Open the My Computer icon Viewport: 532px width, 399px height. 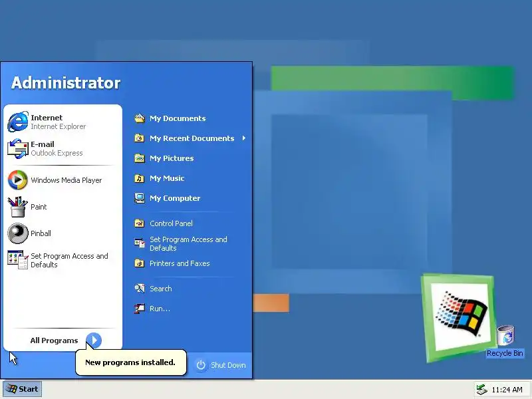pyautogui.click(x=140, y=198)
